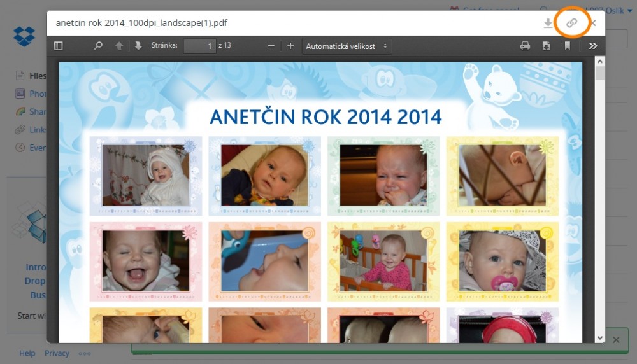Click the scrollbar up arrow in the viewer
This screenshot has width=637, height=364.
click(599, 61)
